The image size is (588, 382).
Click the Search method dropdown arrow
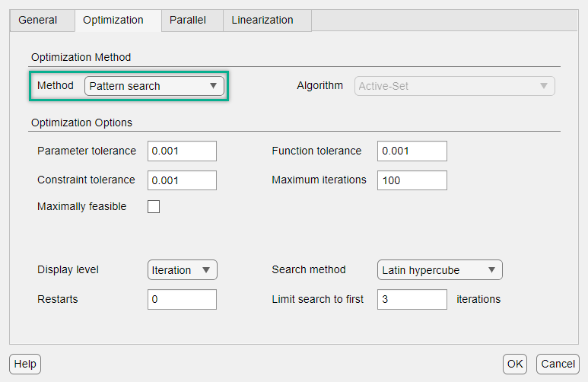492,270
